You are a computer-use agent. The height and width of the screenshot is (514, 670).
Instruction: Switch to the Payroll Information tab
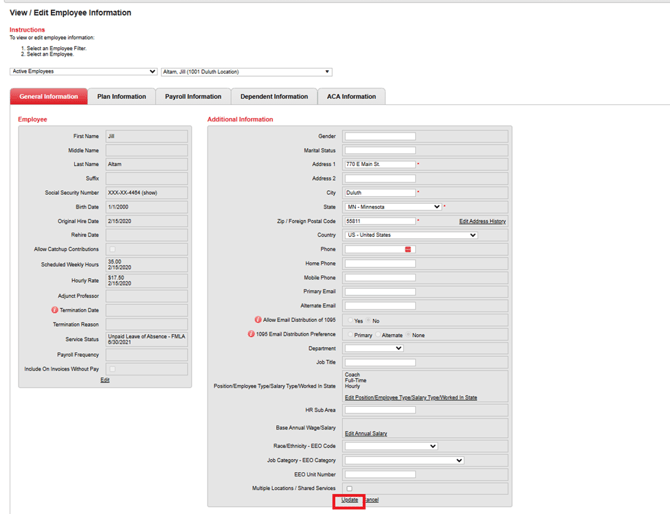(x=193, y=97)
